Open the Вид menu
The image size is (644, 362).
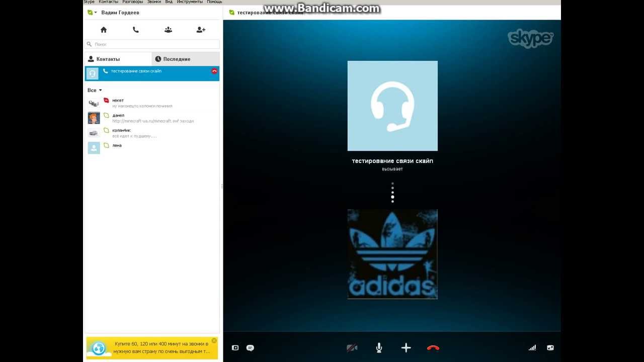[x=169, y=2]
